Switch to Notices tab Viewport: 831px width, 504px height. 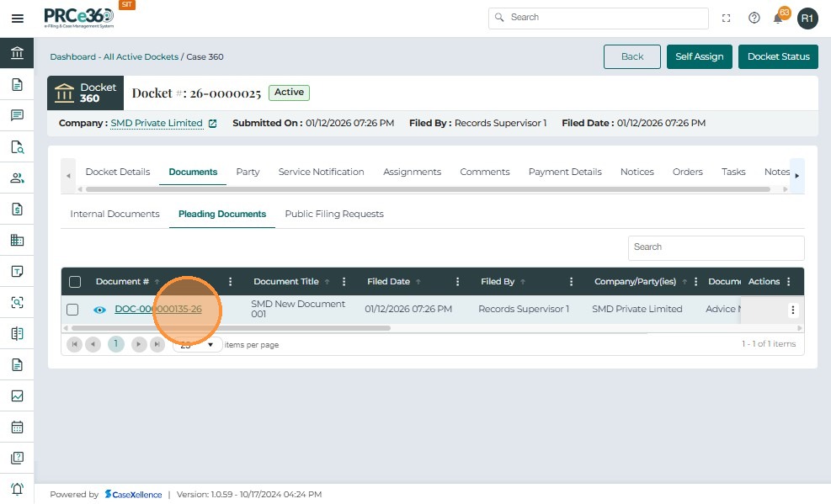pyautogui.click(x=637, y=172)
